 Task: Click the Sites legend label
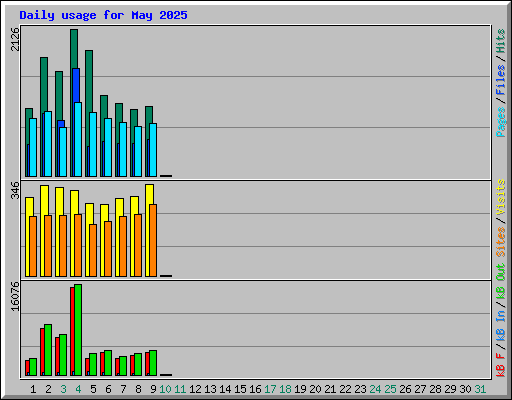(x=500, y=242)
